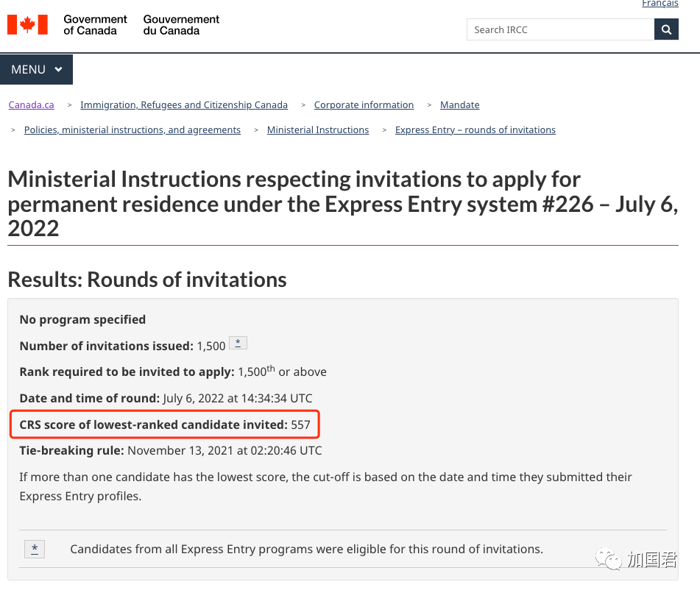The width and height of the screenshot is (700, 590).
Task: Click the page title heading #226
Action: [x=342, y=204]
